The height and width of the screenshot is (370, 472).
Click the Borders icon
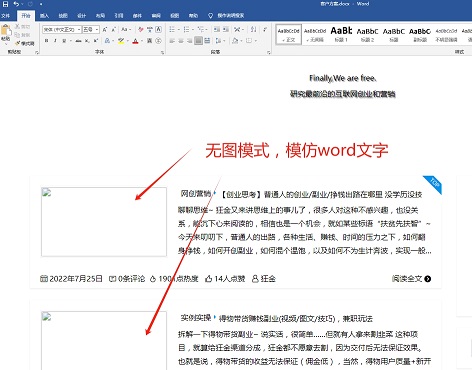click(249, 41)
